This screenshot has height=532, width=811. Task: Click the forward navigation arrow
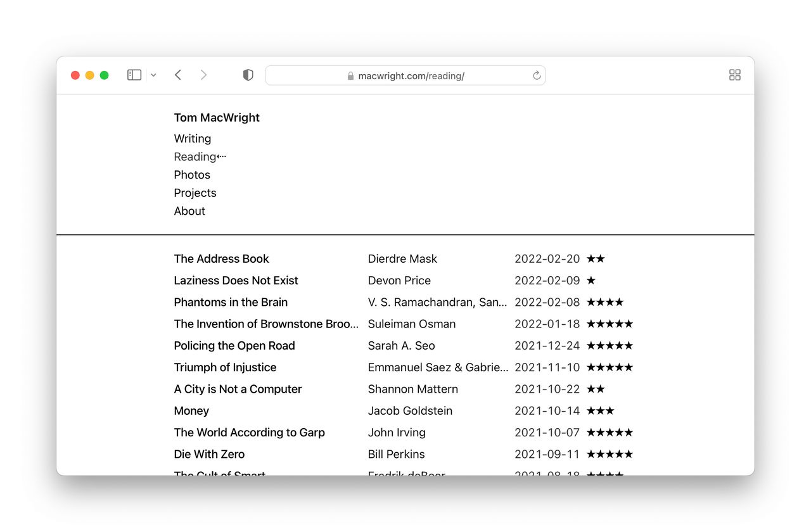pos(203,75)
